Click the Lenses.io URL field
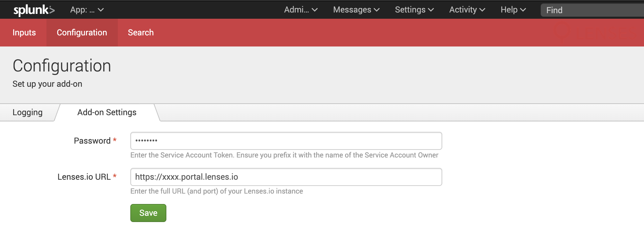 coord(286,177)
